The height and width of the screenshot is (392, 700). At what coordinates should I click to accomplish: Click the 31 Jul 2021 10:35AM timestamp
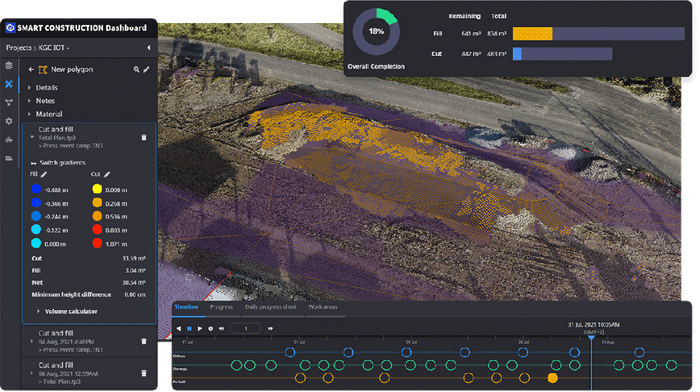pyautogui.click(x=594, y=325)
